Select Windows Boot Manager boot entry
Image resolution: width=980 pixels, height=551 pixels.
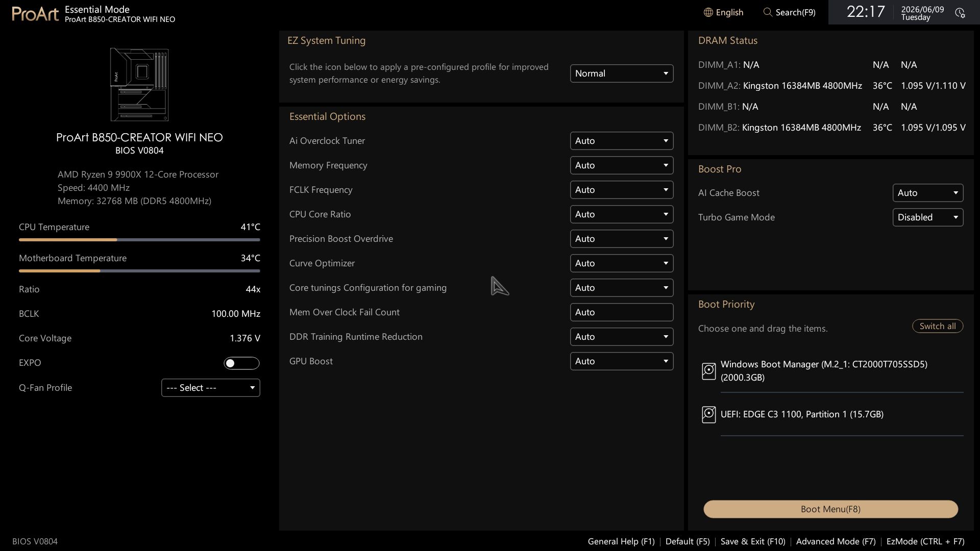tap(832, 371)
